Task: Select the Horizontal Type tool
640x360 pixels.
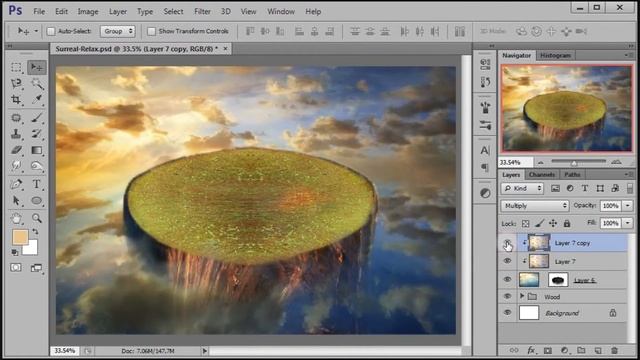Action: tap(37, 184)
